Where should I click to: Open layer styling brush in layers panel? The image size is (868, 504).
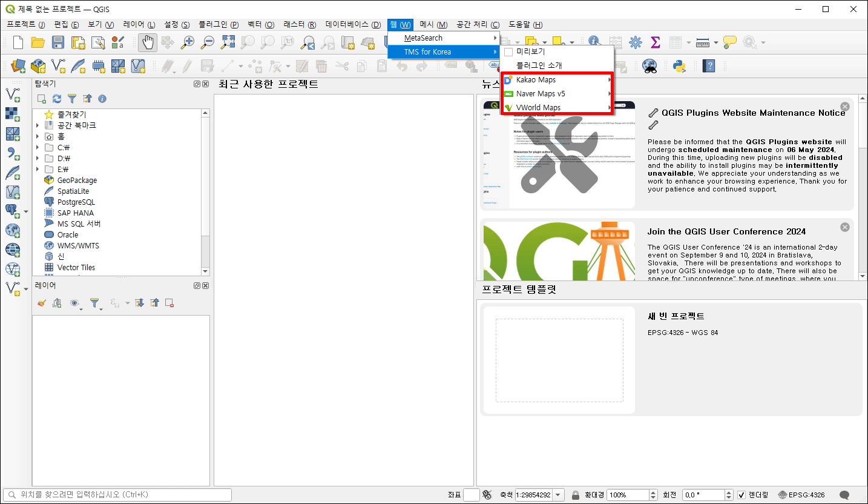point(41,303)
